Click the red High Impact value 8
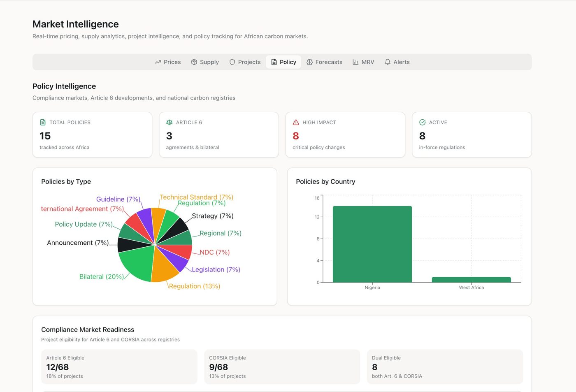 [x=296, y=136]
